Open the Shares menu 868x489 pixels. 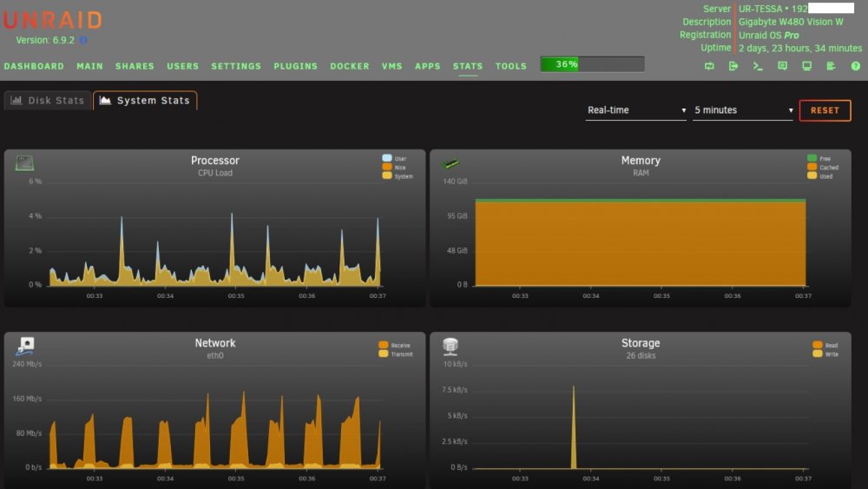pyautogui.click(x=135, y=66)
